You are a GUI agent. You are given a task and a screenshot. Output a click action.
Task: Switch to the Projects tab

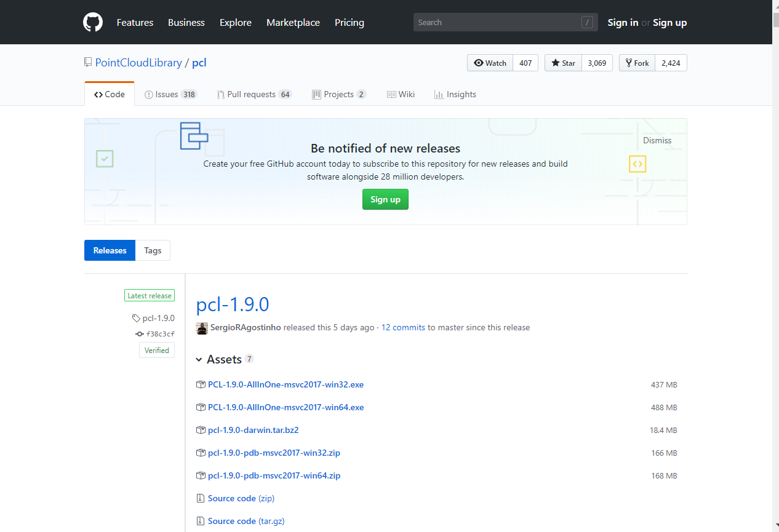tap(339, 94)
